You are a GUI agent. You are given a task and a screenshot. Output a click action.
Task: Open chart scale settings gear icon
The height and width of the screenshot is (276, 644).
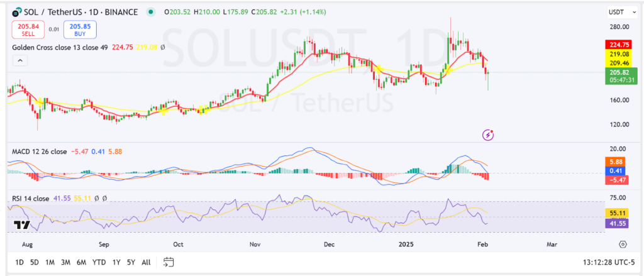pos(623,245)
